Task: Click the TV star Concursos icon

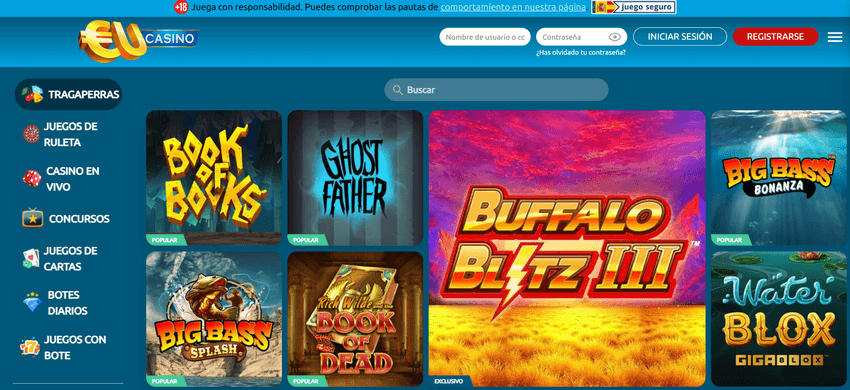Action: pos(33,217)
